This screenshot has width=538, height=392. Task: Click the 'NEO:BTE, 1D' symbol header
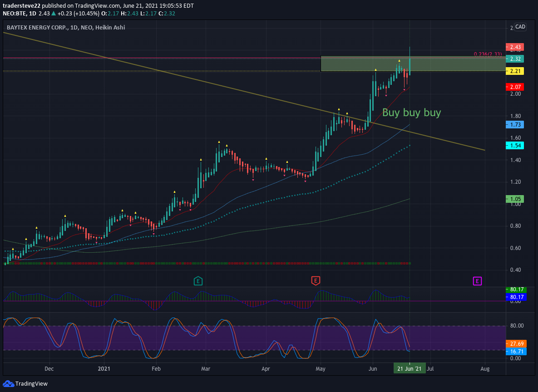tap(19, 13)
